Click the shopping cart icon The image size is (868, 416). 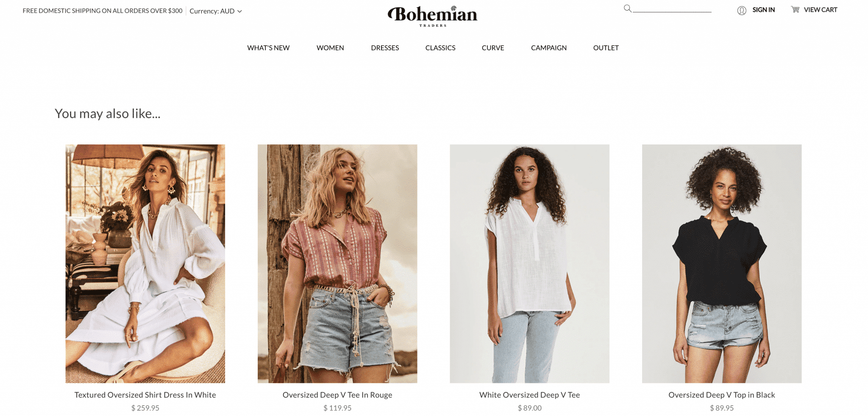coord(795,9)
